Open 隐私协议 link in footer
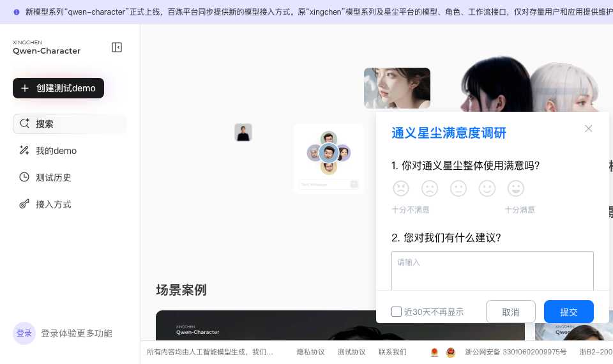 pyautogui.click(x=311, y=352)
